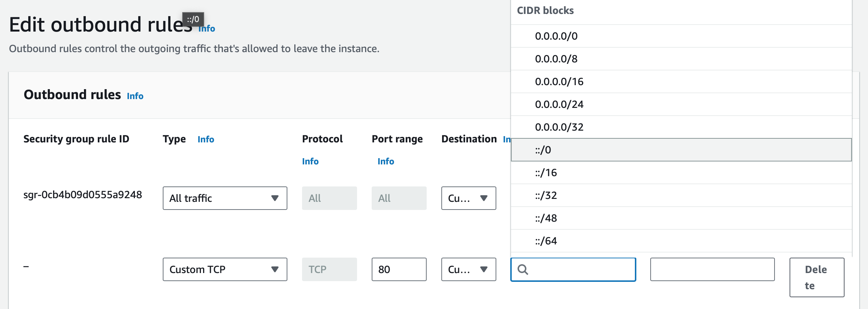Select ::/64 IPv6 CIDR block

coord(546,241)
